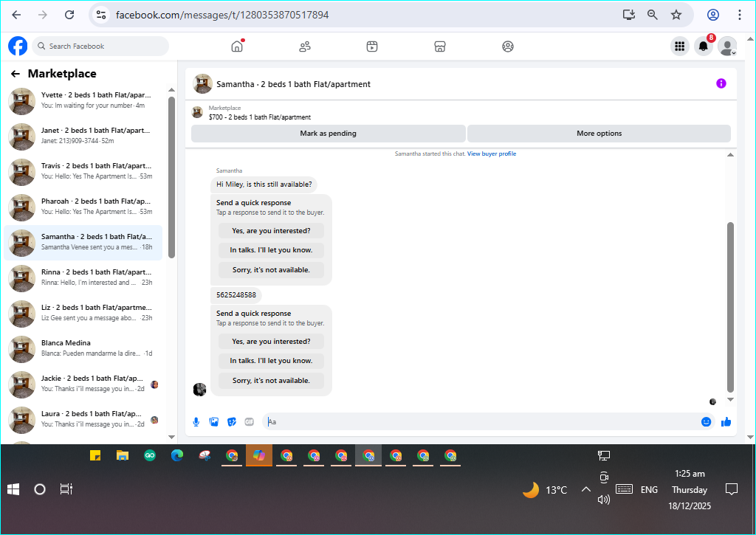
Task: Open the Rinna conversation
Action: pos(83,278)
